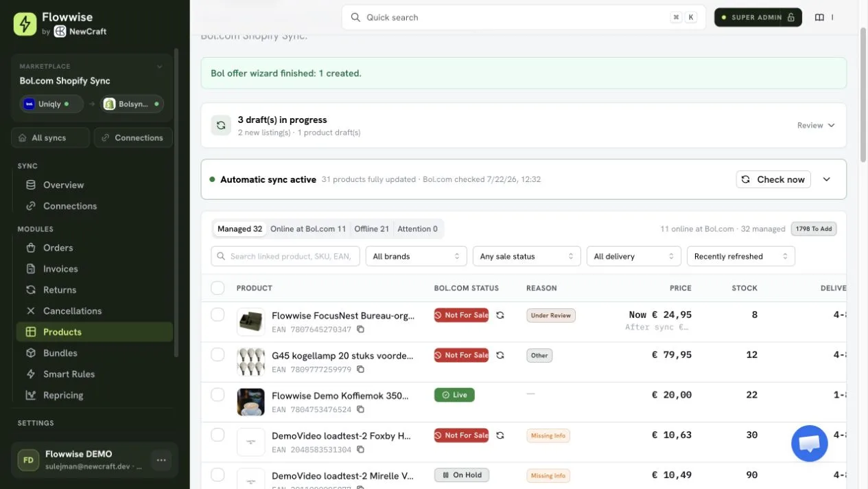Tick checkbox for G45 kogellamp 20 stuks
The image size is (868, 489).
point(218,354)
